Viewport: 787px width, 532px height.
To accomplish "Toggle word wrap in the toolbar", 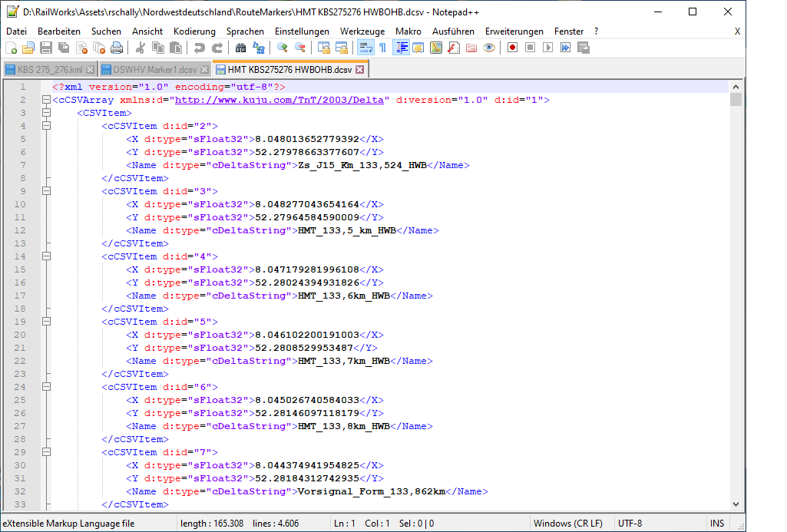I will [x=365, y=48].
